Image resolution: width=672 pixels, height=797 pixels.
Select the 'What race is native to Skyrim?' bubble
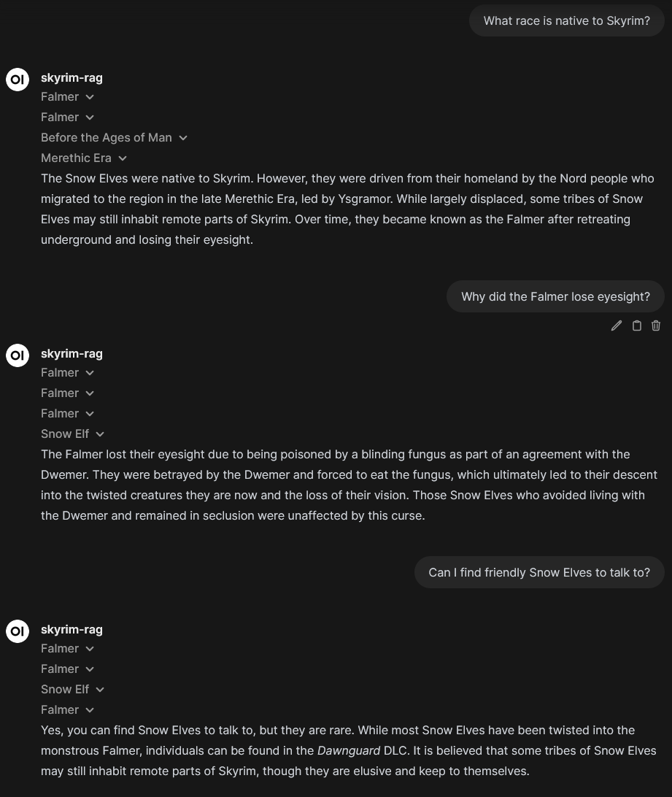tap(566, 21)
